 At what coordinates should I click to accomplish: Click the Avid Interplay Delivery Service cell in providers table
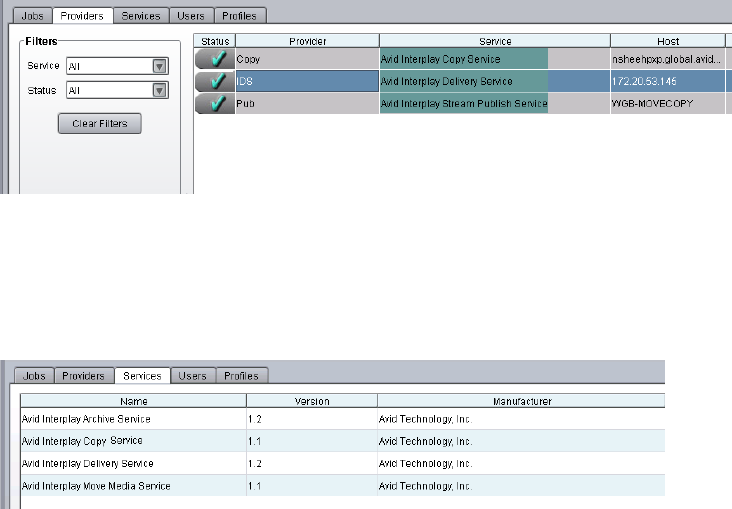click(x=495, y=81)
